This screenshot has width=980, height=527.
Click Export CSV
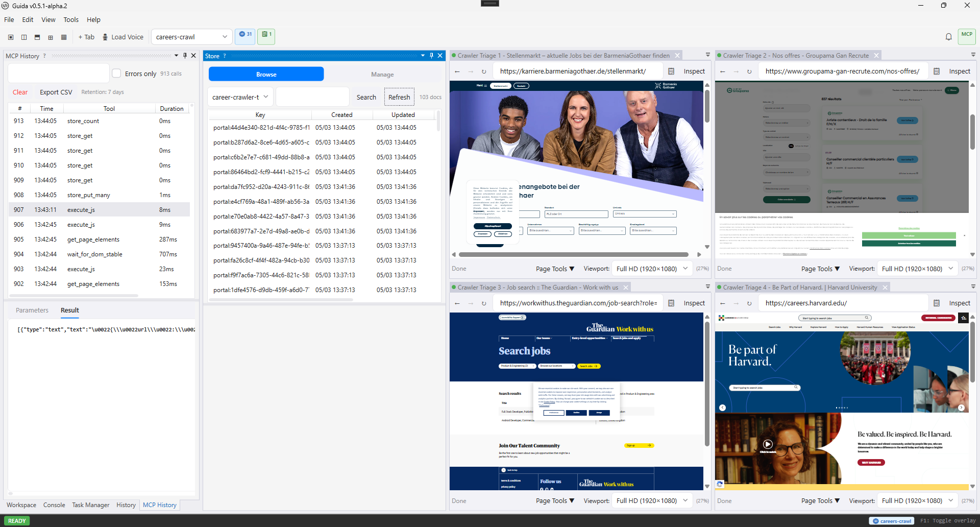point(56,92)
